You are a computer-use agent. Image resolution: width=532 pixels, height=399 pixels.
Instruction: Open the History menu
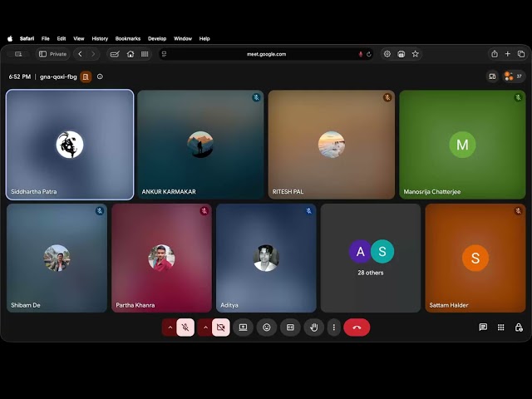tap(100, 39)
